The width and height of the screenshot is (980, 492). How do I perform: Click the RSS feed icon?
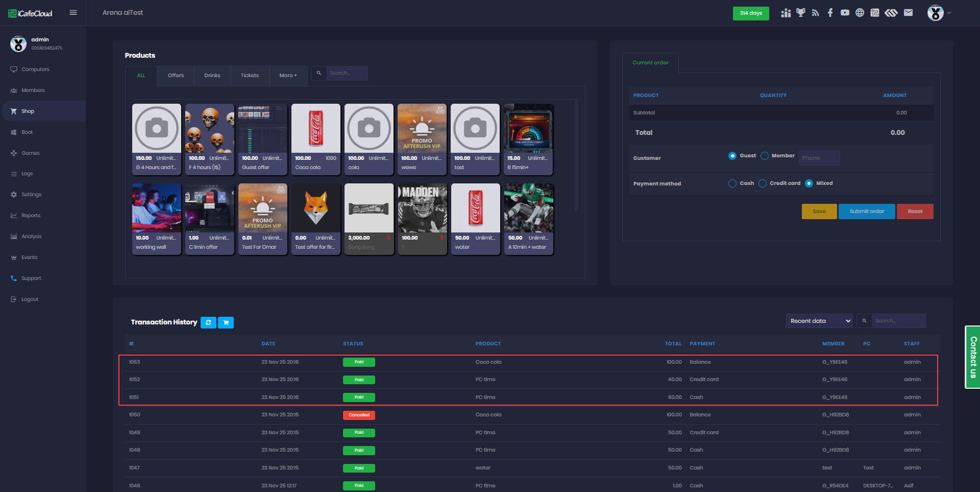tap(816, 13)
